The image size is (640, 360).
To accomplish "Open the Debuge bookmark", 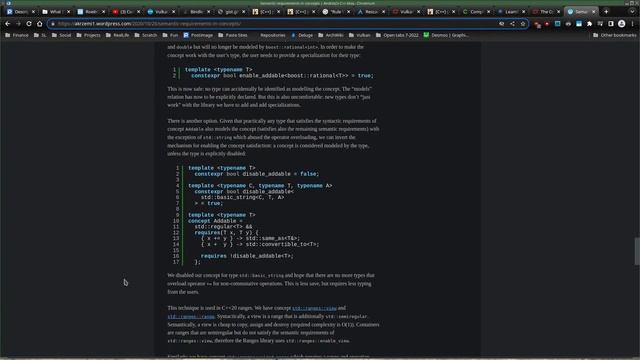I will tap(302, 36).
